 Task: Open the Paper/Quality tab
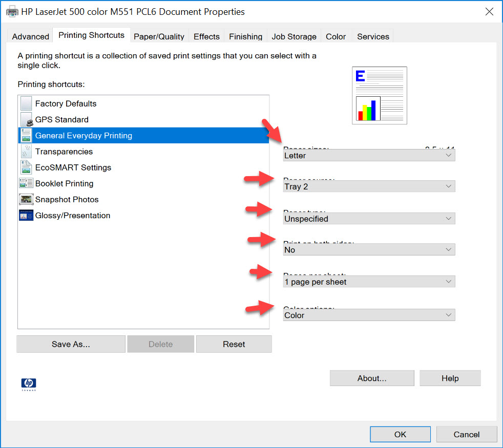[159, 36]
